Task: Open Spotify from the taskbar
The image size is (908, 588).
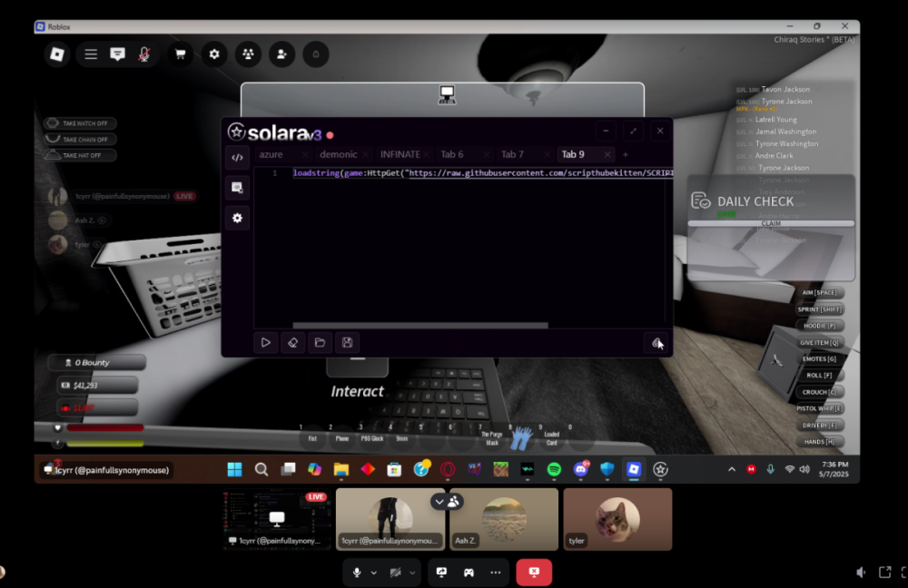Action: tap(554, 469)
